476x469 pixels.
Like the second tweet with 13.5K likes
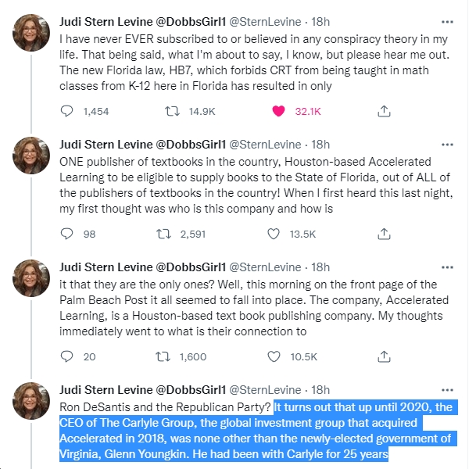coord(274,234)
